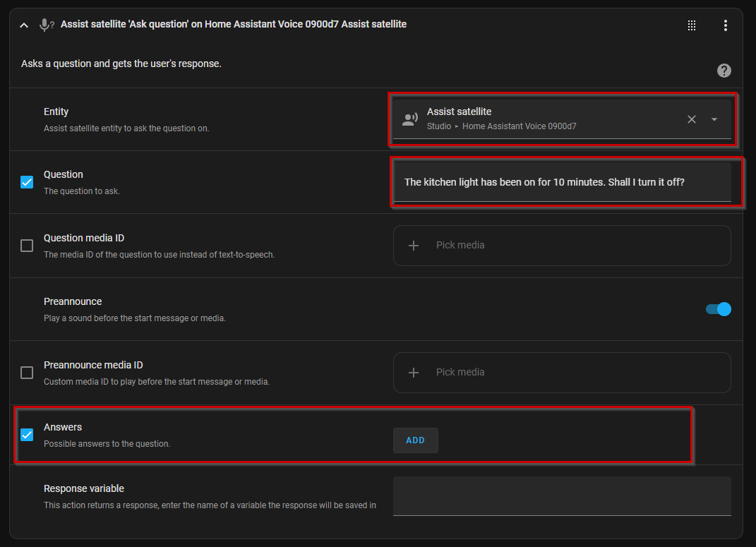
Task: Expand the Entity dropdown arrow
Action: tap(714, 119)
